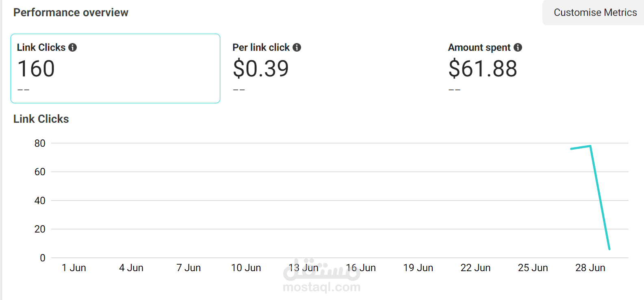Open the Amount spent info tooltip icon

[518, 48]
